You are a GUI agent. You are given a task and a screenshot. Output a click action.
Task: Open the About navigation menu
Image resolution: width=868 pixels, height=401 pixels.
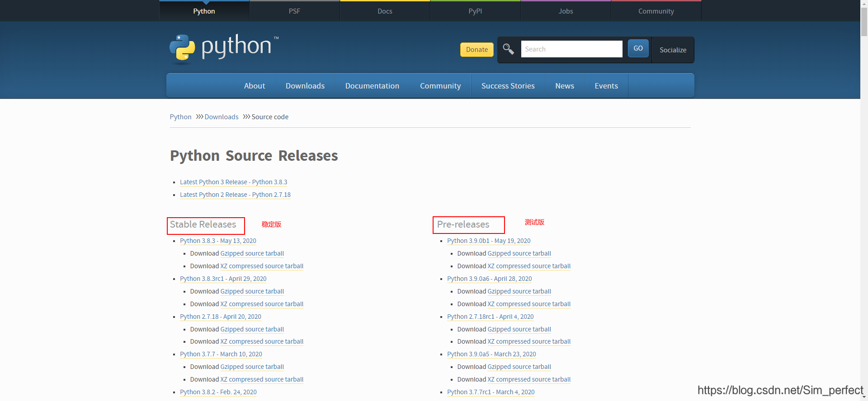click(x=255, y=86)
